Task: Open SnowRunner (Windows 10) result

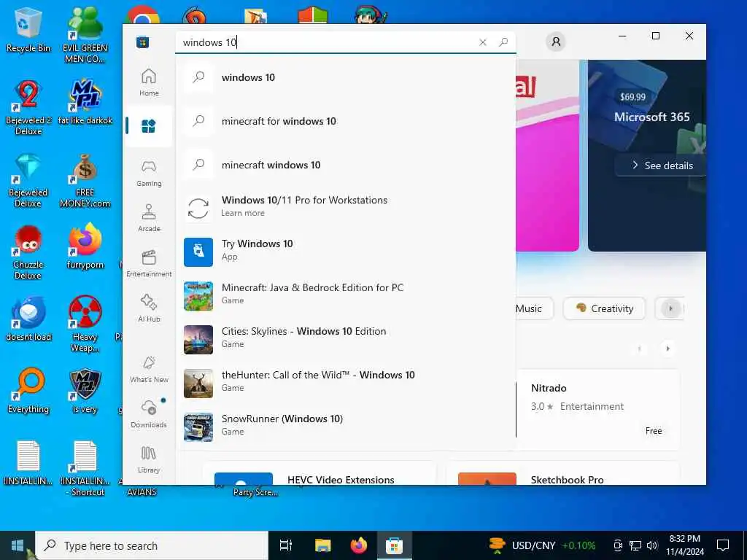Action: [347, 426]
